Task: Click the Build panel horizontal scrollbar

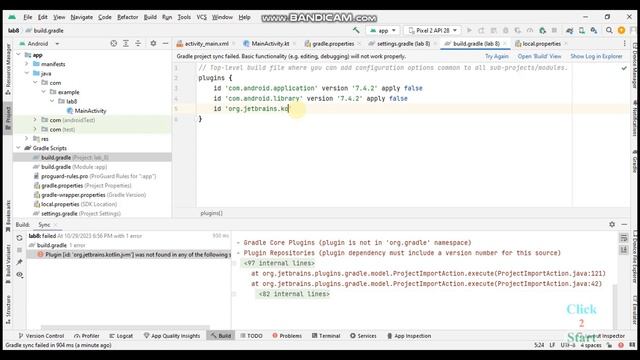Action: tap(125, 327)
